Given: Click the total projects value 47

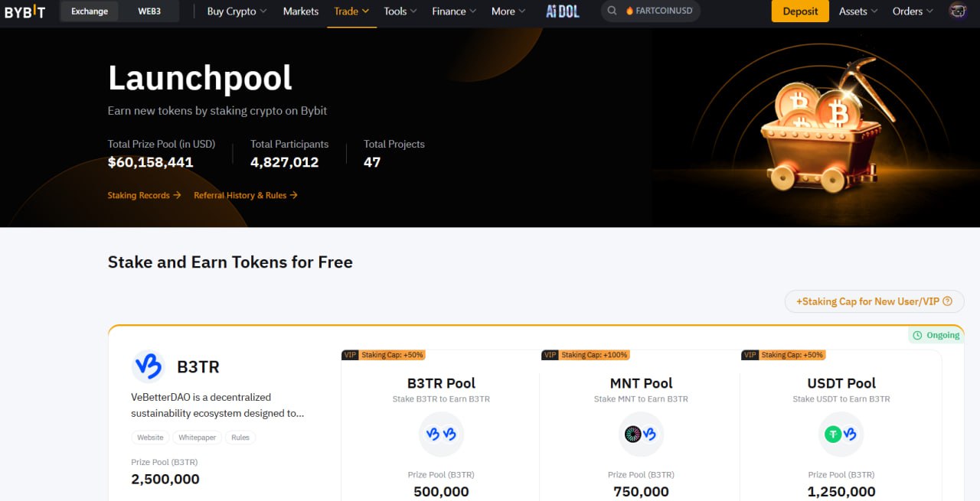Looking at the screenshot, I should (372, 162).
